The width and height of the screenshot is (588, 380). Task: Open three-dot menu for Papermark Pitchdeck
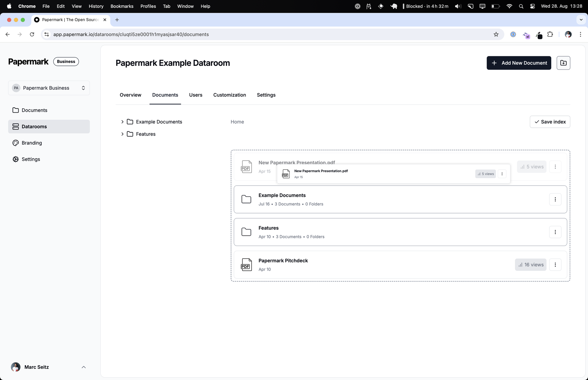click(555, 265)
